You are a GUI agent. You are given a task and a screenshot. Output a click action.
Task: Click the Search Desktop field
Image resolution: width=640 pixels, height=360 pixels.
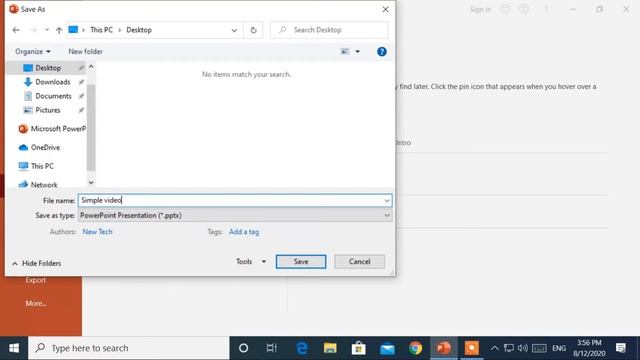tap(329, 30)
